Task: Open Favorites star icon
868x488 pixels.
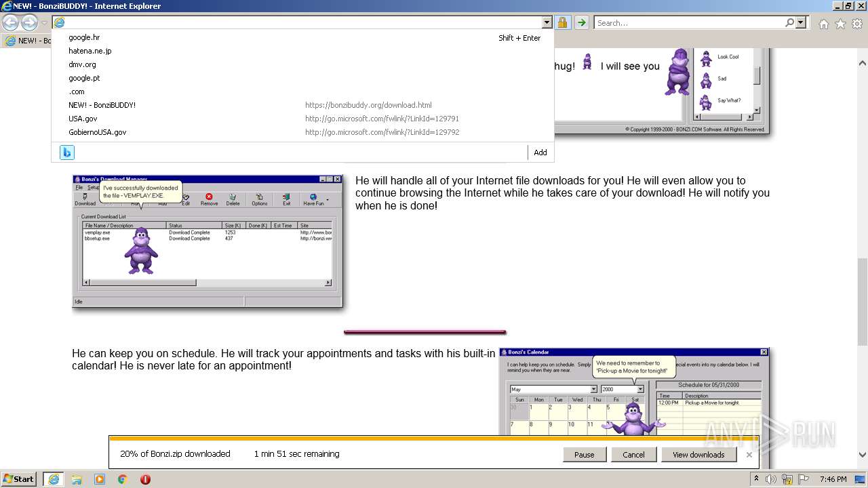Action: click(x=840, y=24)
